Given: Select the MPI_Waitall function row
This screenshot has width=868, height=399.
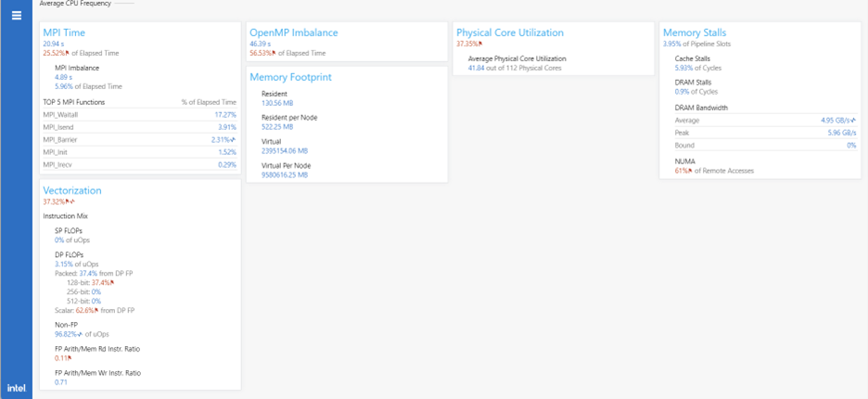Looking at the screenshot, I should tap(139, 115).
